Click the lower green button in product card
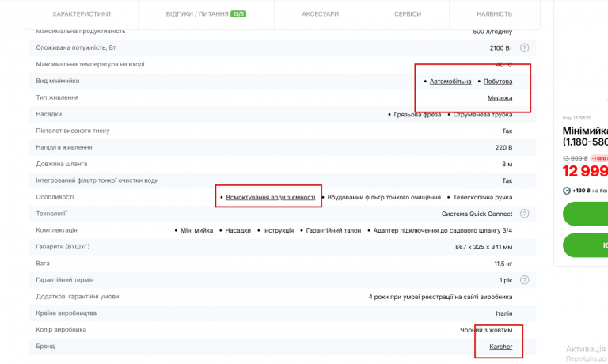Viewport: 608px width, 364px height. (585, 245)
